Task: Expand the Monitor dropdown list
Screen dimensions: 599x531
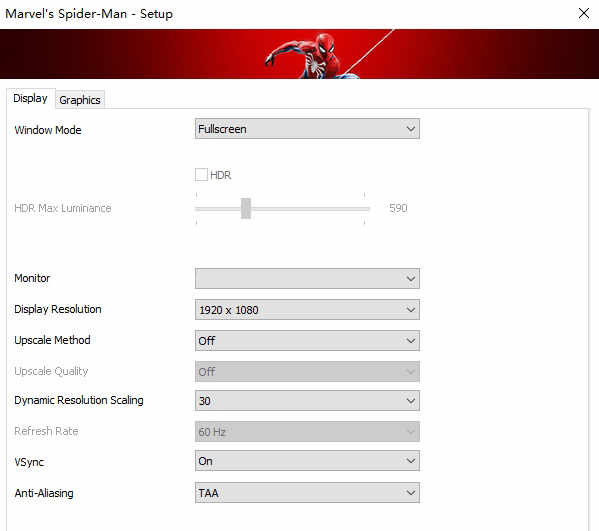Action: 307,278
